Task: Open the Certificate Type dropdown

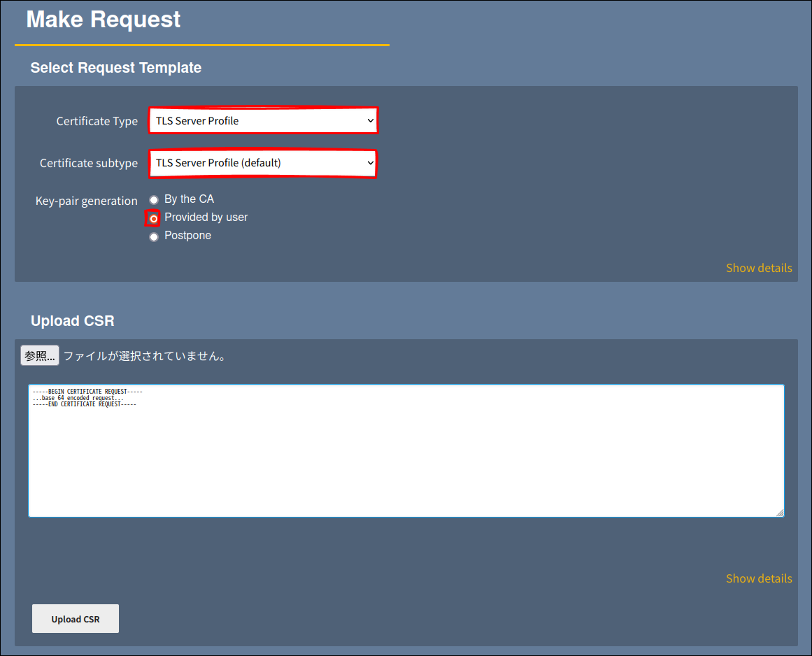Action: [x=262, y=120]
